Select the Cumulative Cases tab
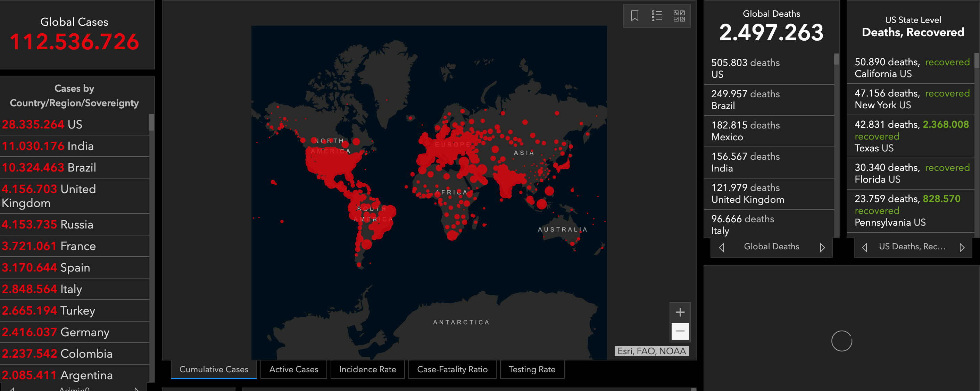Viewport: 980px width, 391px height. 214,369
